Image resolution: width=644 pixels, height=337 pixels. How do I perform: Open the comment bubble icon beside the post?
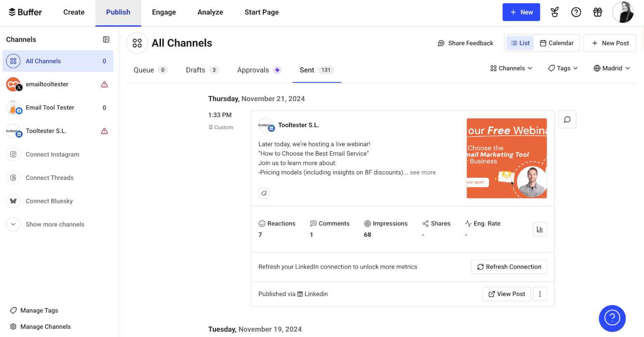(x=567, y=119)
